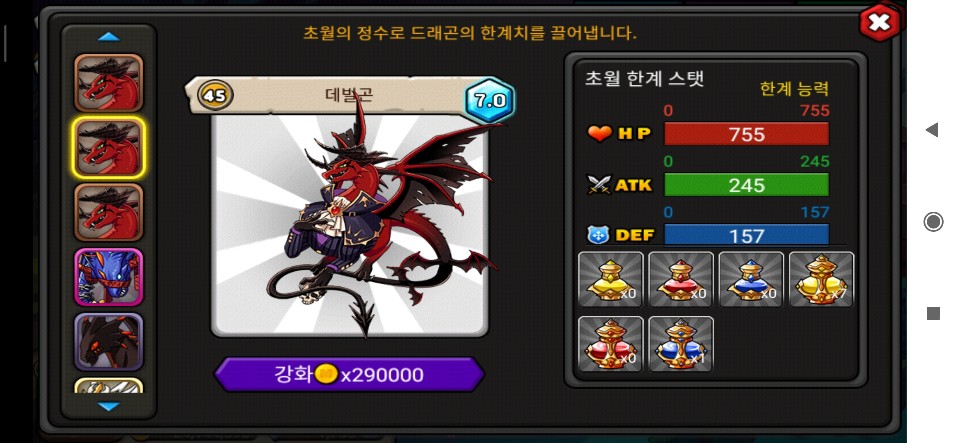Select the small blue essence potion
Screen dimensions: 960x443
tap(751, 279)
